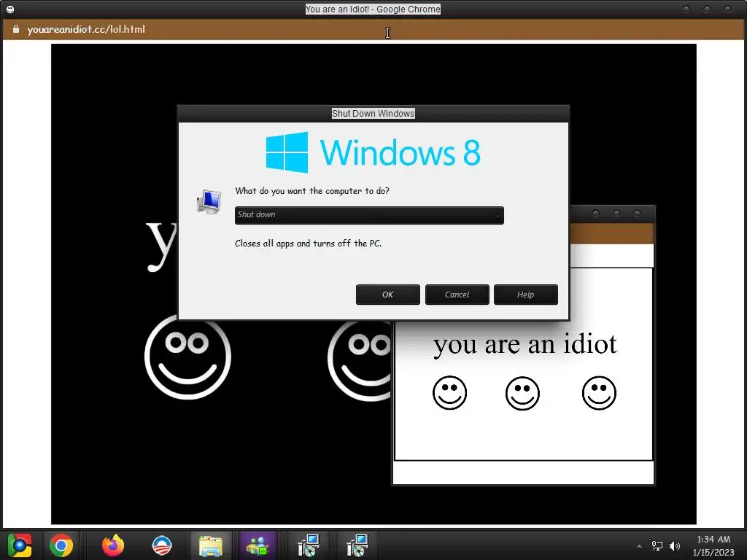747x560 pixels.
Task: Cancel the Shut Down Windows dialog
Action: [x=457, y=295]
